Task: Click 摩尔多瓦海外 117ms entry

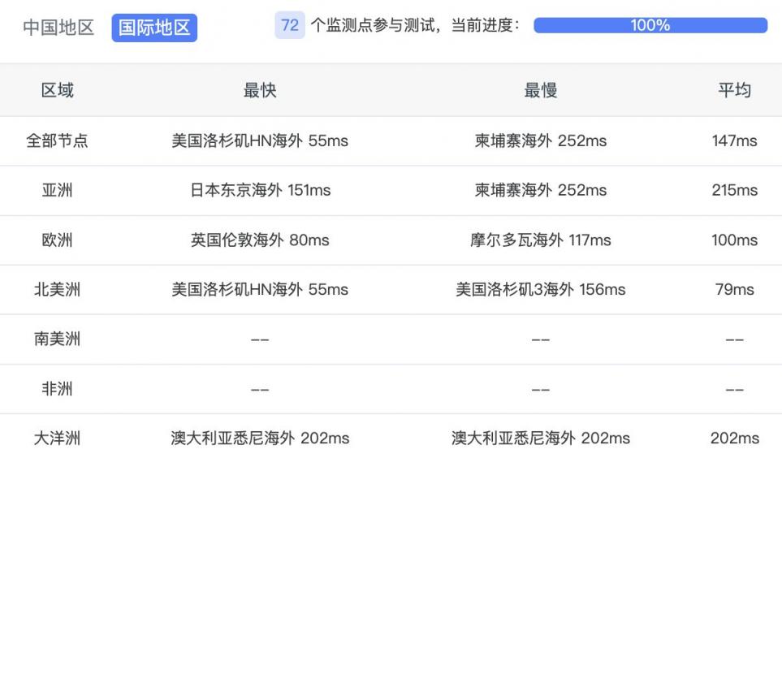Action: tap(540, 240)
